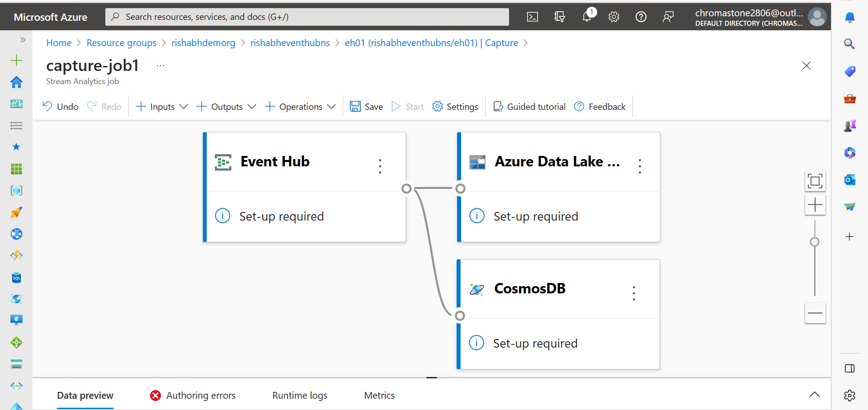Click Undo in the toolbar

(x=61, y=107)
